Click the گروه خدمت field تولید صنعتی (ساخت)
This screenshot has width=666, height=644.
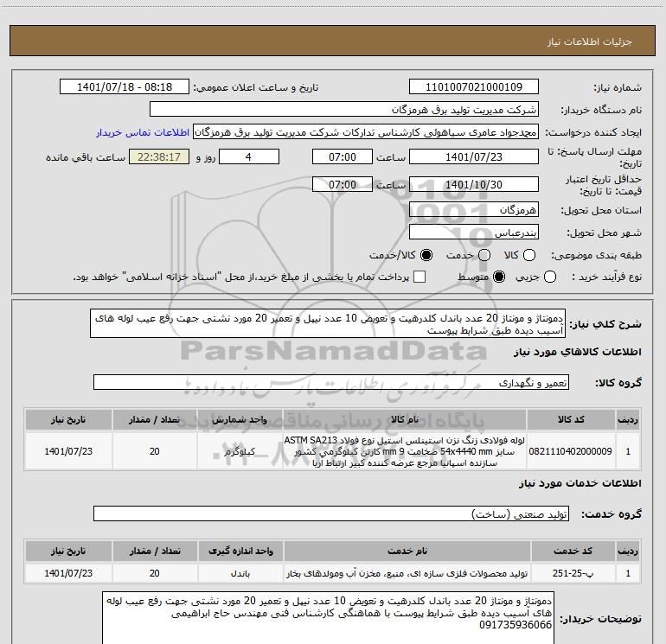pos(331,513)
